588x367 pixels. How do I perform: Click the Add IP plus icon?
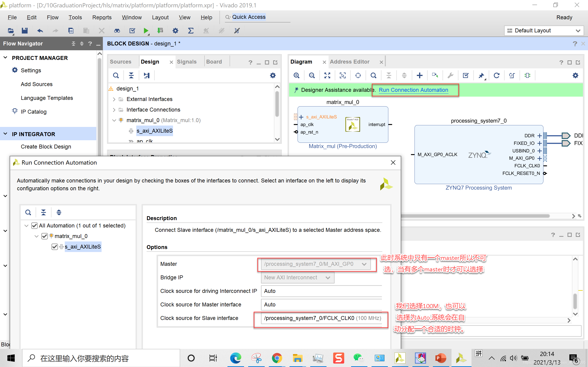click(x=419, y=76)
